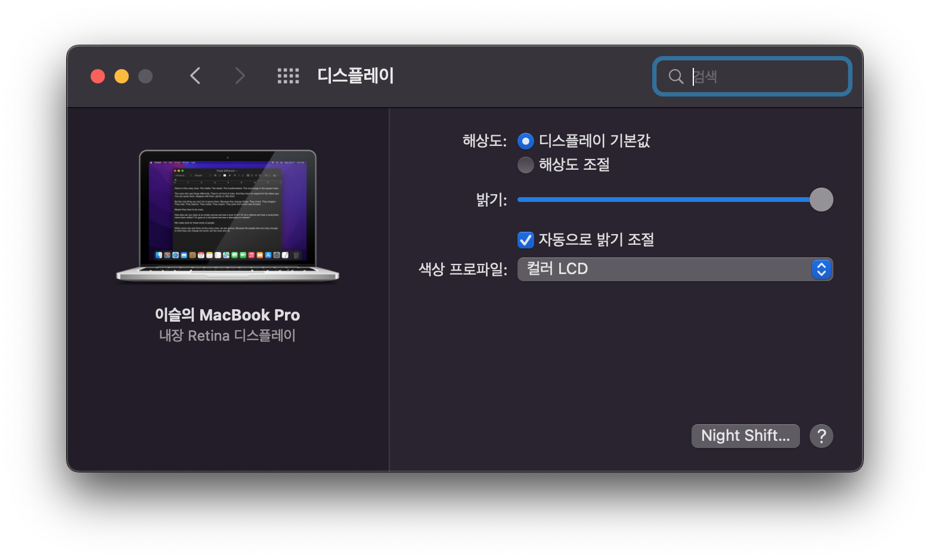
Task: Click the 내장 Retina 디스플레이 label
Action: click(227, 335)
